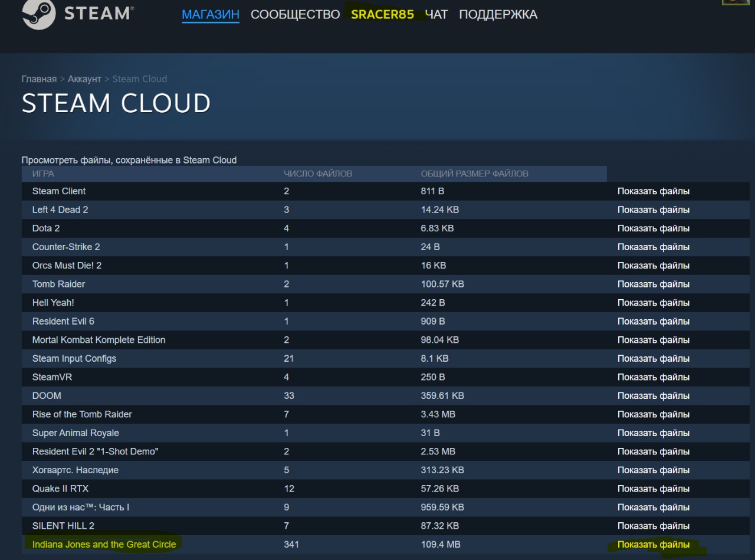Show files for SILENT HILL 2
The image size is (755, 560).
click(654, 526)
